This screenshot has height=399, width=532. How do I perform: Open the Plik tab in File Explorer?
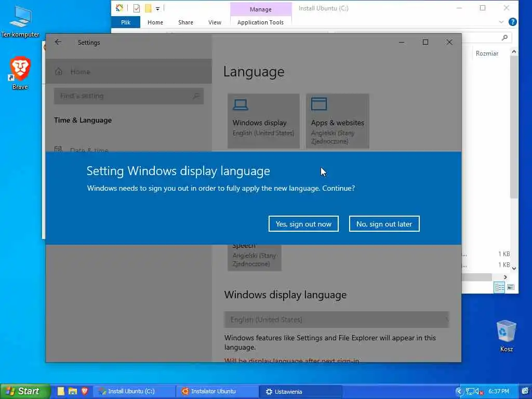pos(126,22)
